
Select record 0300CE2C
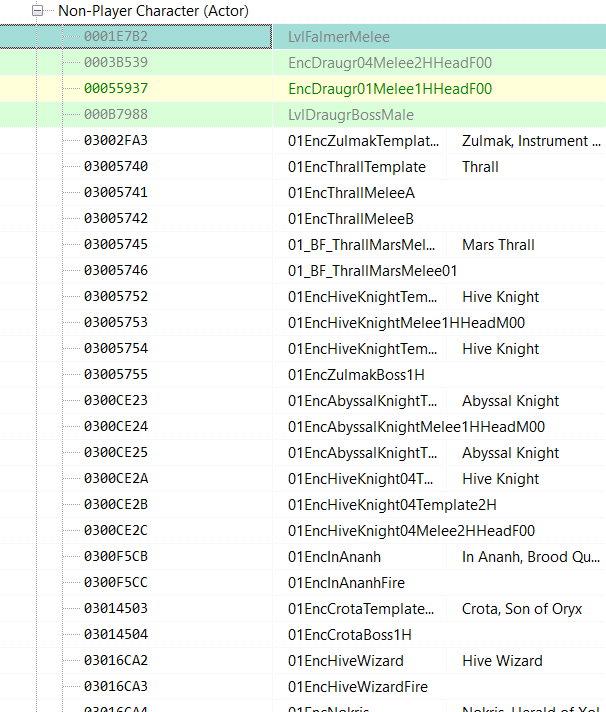116,530
